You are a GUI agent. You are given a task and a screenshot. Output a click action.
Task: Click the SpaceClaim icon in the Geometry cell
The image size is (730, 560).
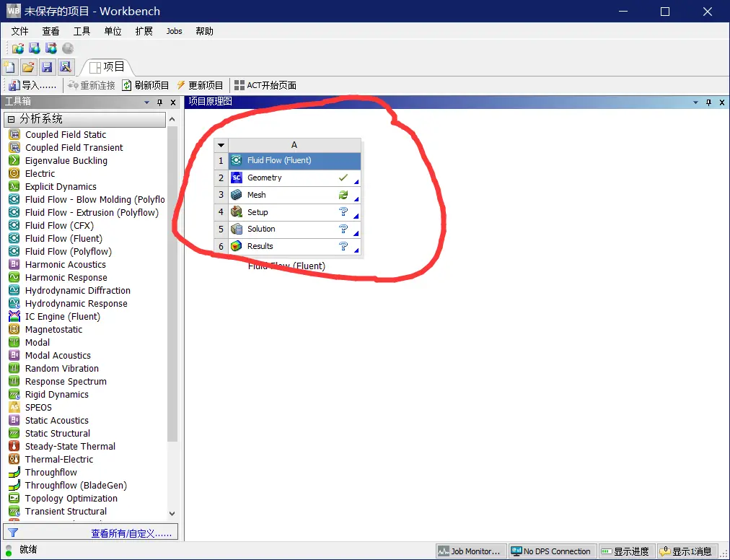[237, 178]
